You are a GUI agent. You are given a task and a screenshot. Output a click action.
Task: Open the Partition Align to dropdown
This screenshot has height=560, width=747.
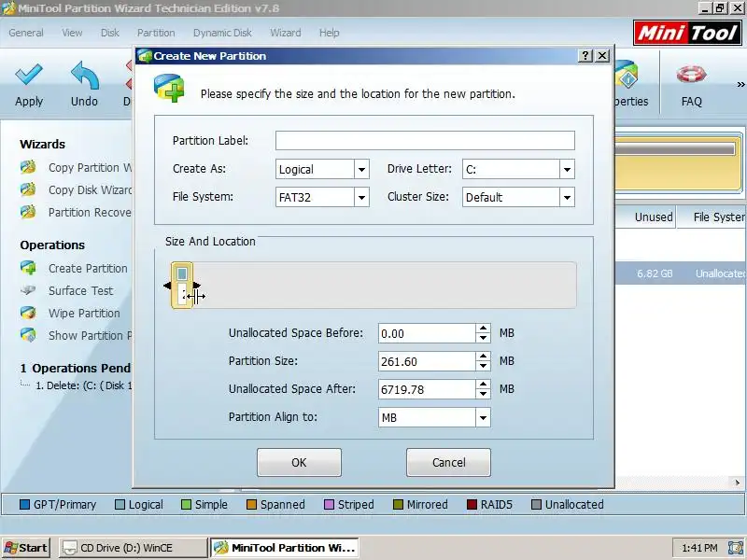(x=483, y=417)
